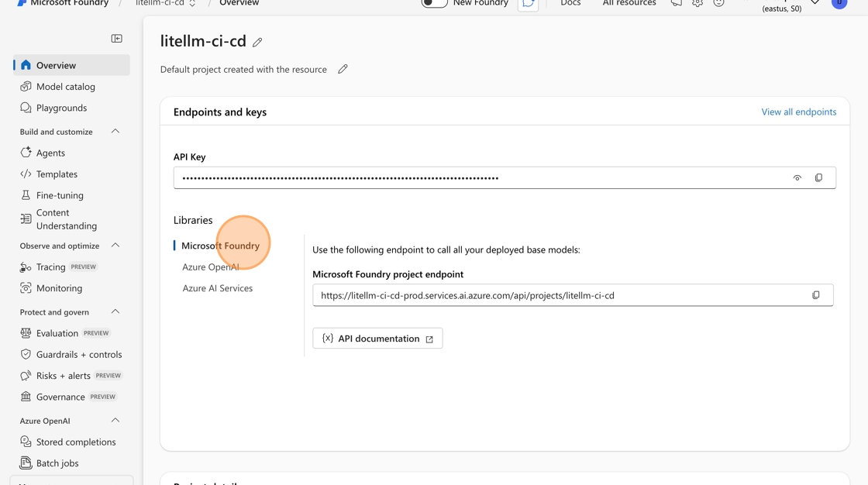
Task: Select the Azure OpenAI library tab
Action: (x=211, y=267)
